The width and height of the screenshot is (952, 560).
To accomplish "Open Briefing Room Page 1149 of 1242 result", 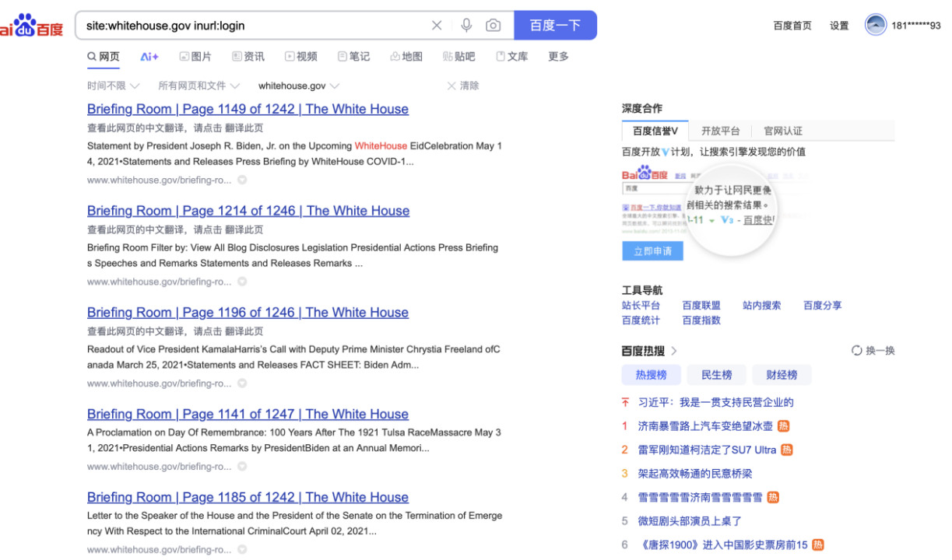I will (x=248, y=109).
